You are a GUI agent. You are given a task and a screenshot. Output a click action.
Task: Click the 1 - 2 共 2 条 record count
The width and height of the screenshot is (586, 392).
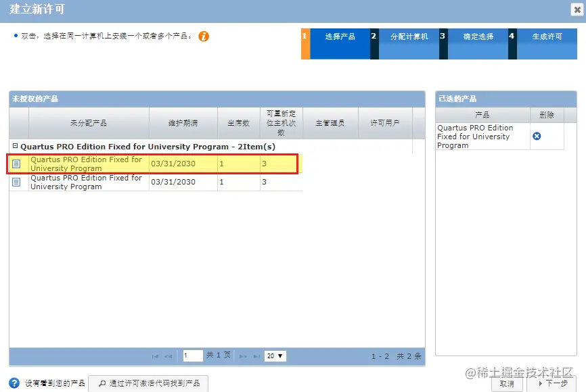(397, 356)
